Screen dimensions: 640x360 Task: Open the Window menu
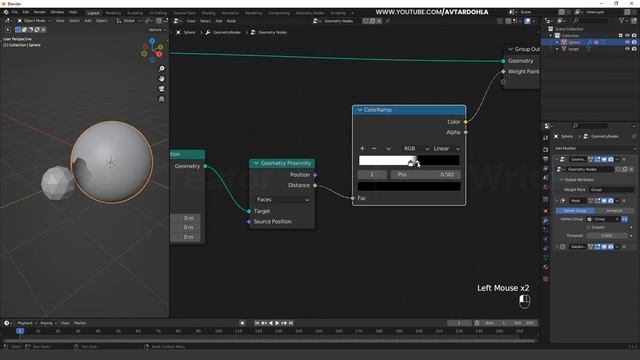tap(57, 12)
